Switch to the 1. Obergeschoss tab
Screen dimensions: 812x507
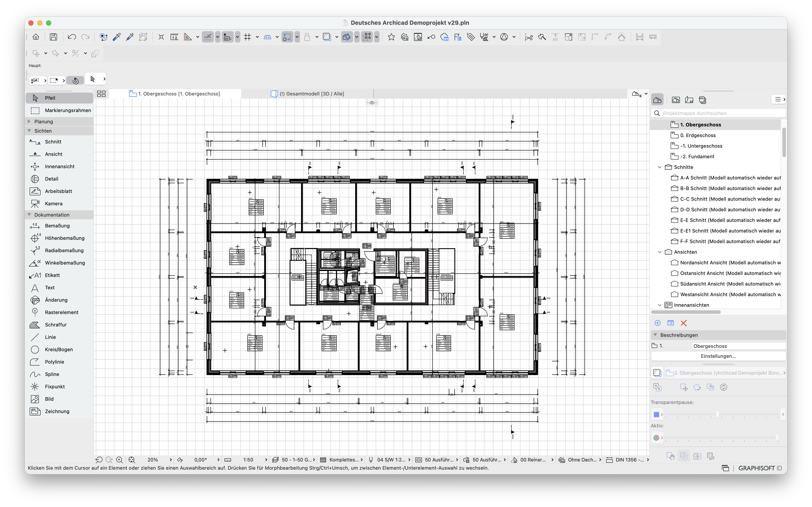(x=175, y=94)
